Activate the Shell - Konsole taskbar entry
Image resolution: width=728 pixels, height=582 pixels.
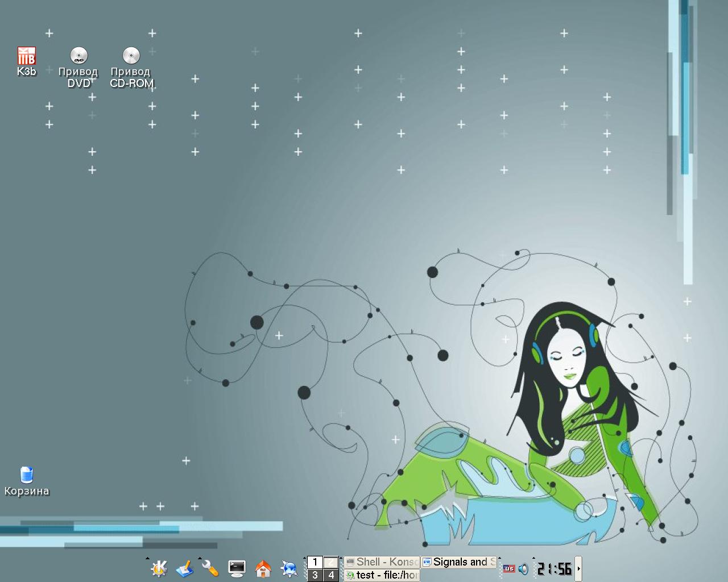tap(382, 562)
